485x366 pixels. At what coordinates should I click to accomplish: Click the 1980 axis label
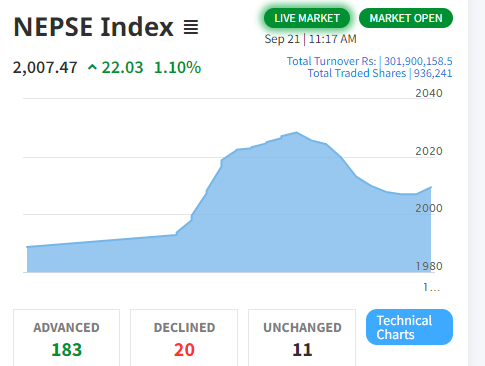(x=429, y=266)
